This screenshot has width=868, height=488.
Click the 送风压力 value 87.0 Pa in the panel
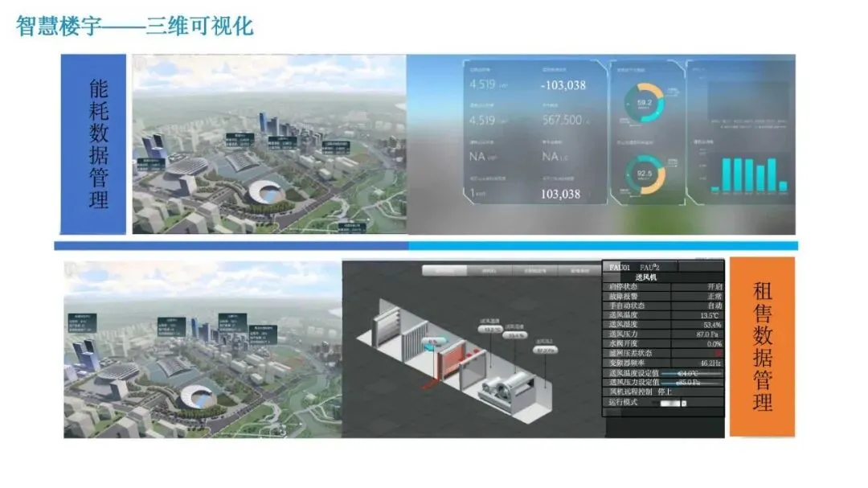[707, 334]
